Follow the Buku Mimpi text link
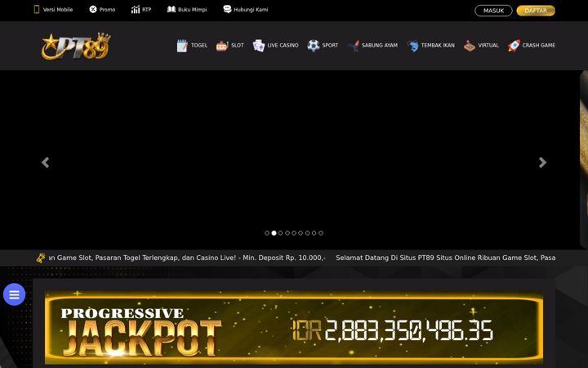The height and width of the screenshot is (368, 588). pos(193,10)
